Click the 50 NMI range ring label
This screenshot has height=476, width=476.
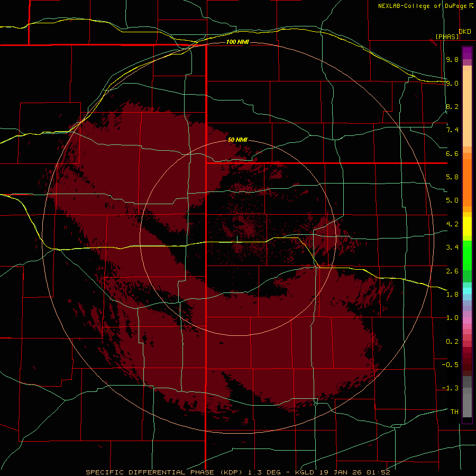tap(237, 140)
